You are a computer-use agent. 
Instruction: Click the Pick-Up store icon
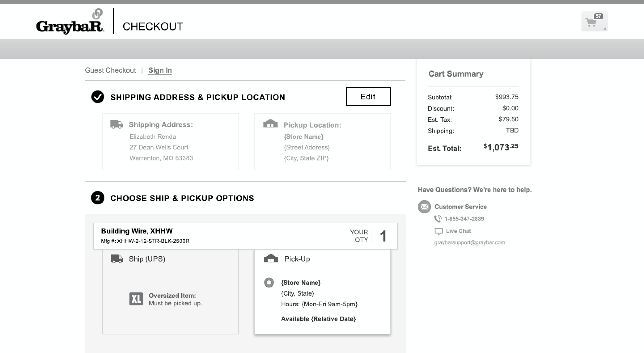pos(271,258)
